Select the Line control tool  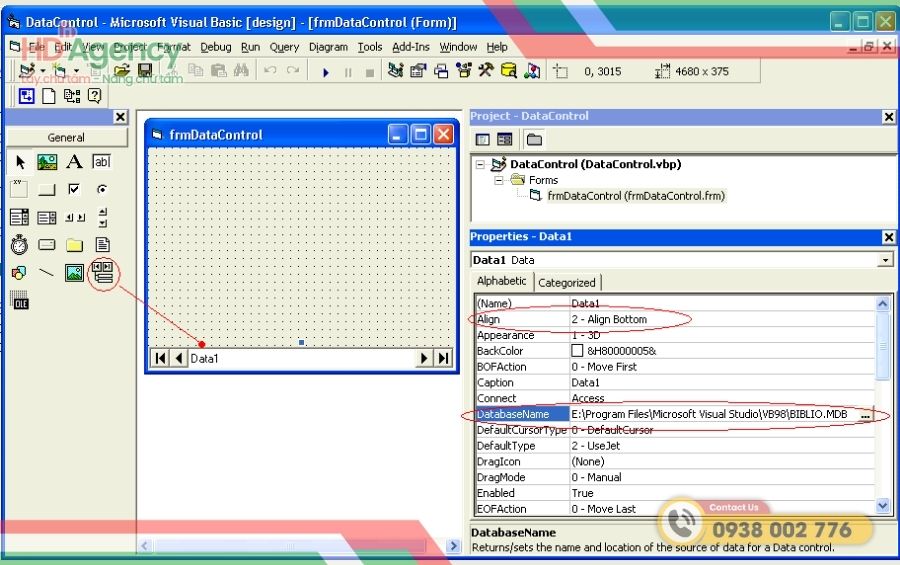click(47, 273)
